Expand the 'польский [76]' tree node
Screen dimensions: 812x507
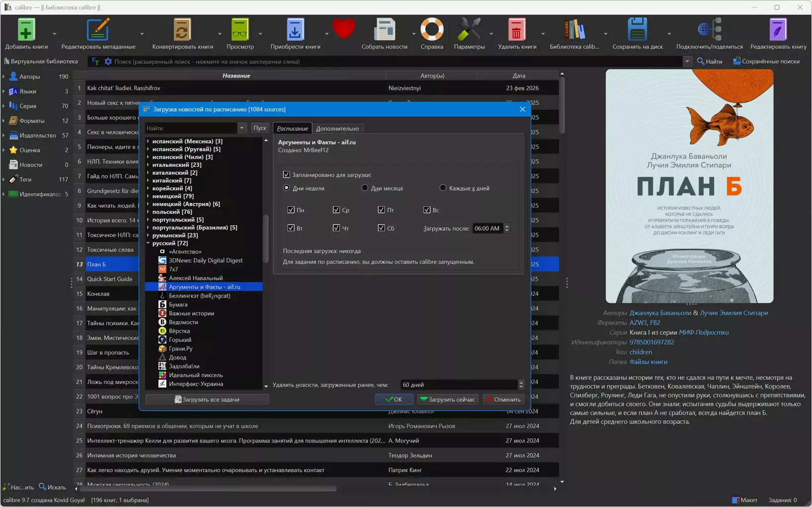click(x=148, y=212)
